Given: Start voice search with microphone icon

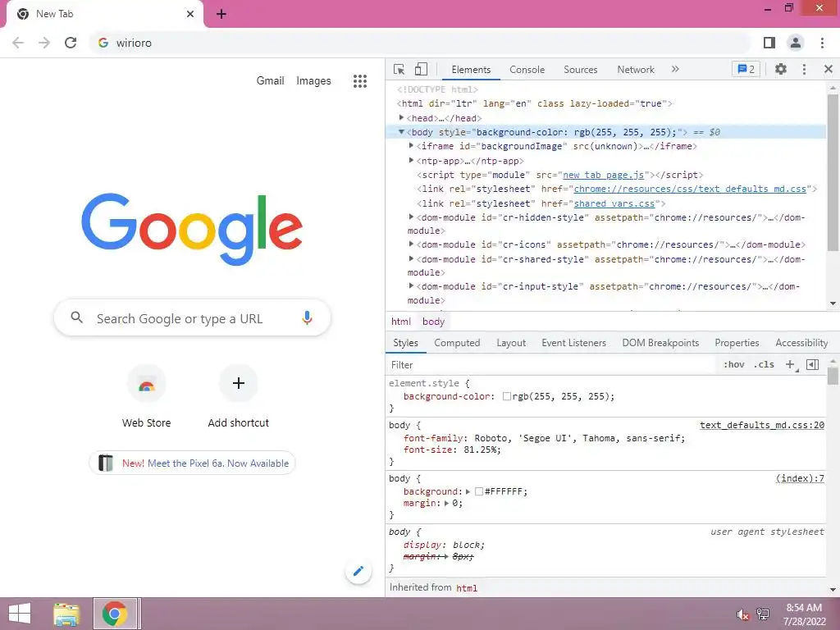Looking at the screenshot, I should (x=307, y=317).
